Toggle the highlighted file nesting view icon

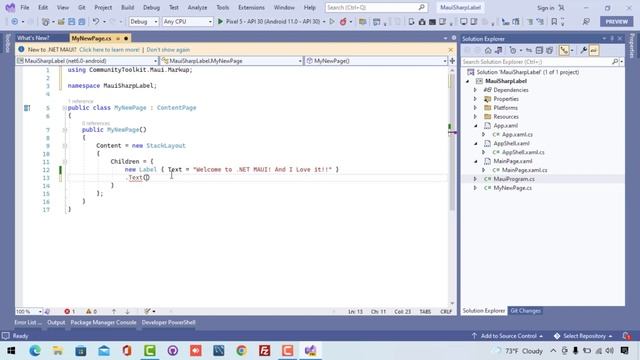click(x=564, y=51)
